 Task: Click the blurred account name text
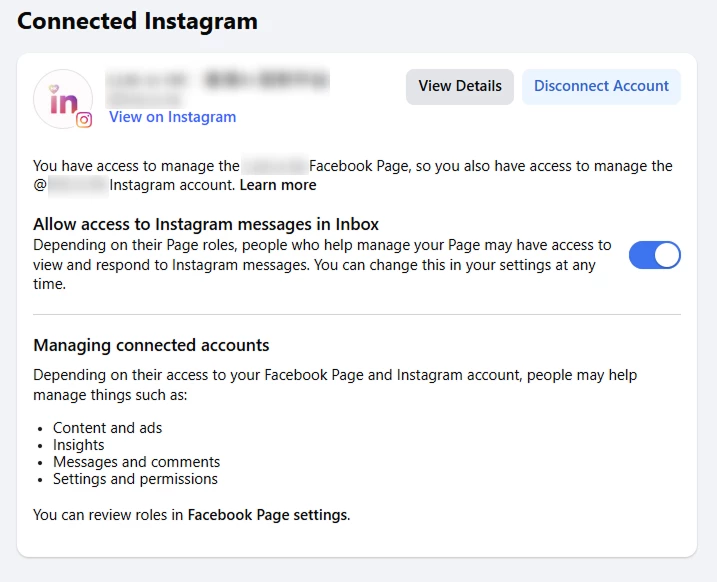[x=218, y=78]
